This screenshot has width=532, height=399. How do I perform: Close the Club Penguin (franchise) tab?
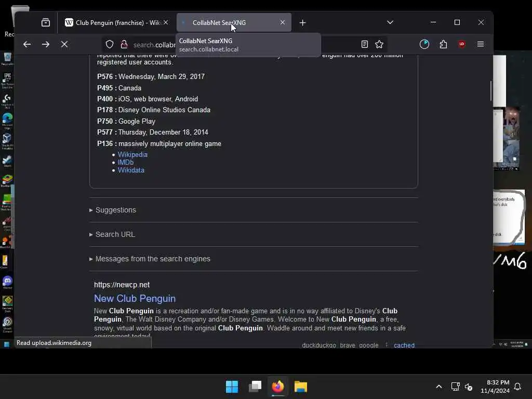click(166, 22)
